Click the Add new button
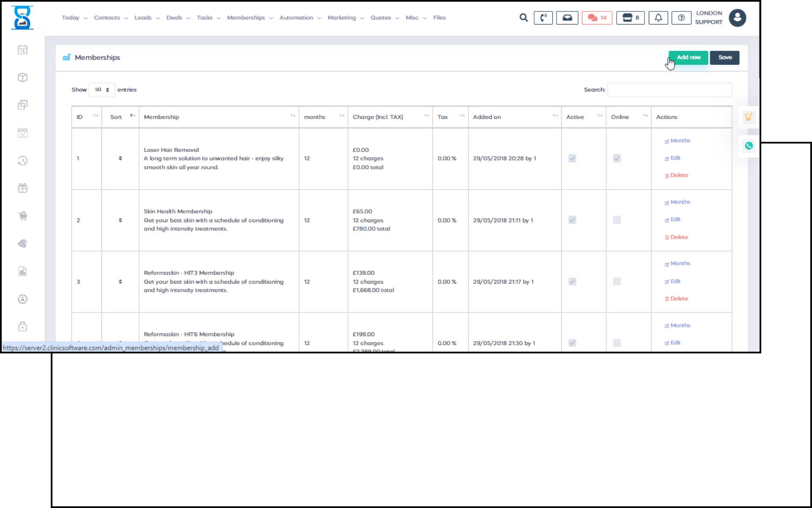This screenshot has width=812, height=508. (x=688, y=58)
